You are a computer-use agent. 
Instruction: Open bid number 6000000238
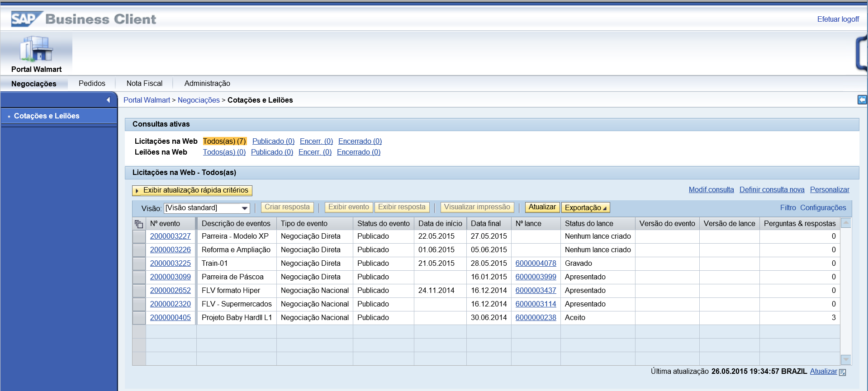point(536,317)
